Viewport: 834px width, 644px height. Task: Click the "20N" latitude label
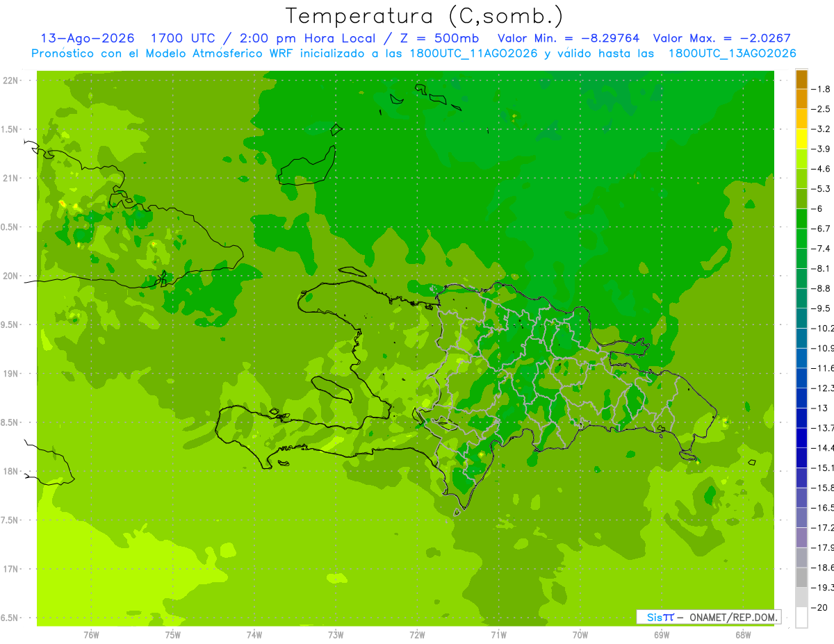coord(12,276)
